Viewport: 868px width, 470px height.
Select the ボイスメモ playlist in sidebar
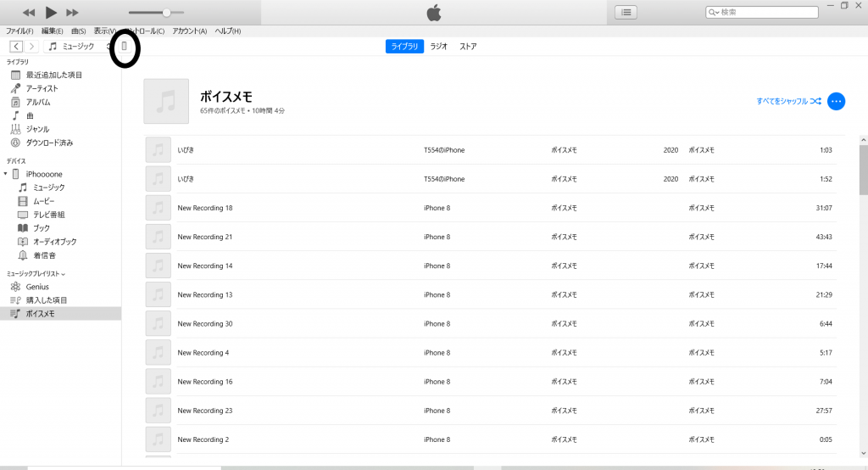point(60,314)
